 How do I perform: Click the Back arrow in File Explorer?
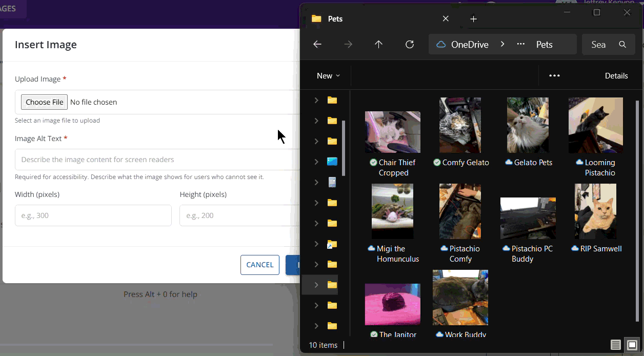pos(317,45)
